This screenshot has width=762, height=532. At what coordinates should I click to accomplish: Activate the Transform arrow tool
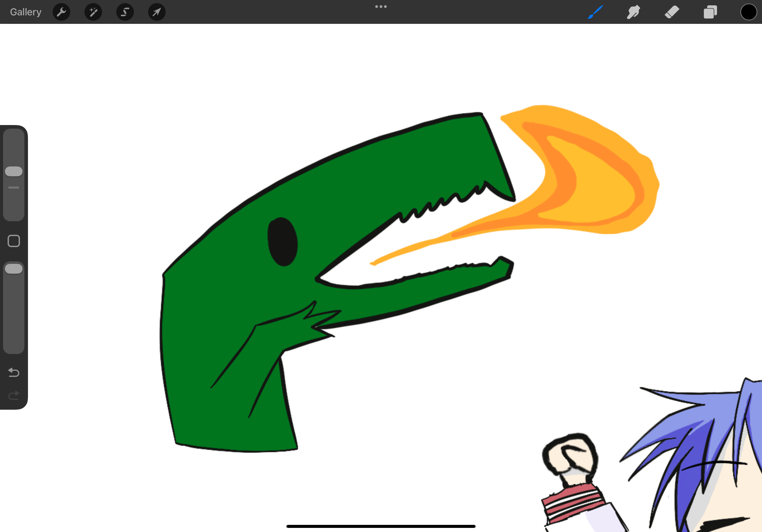click(157, 12)
